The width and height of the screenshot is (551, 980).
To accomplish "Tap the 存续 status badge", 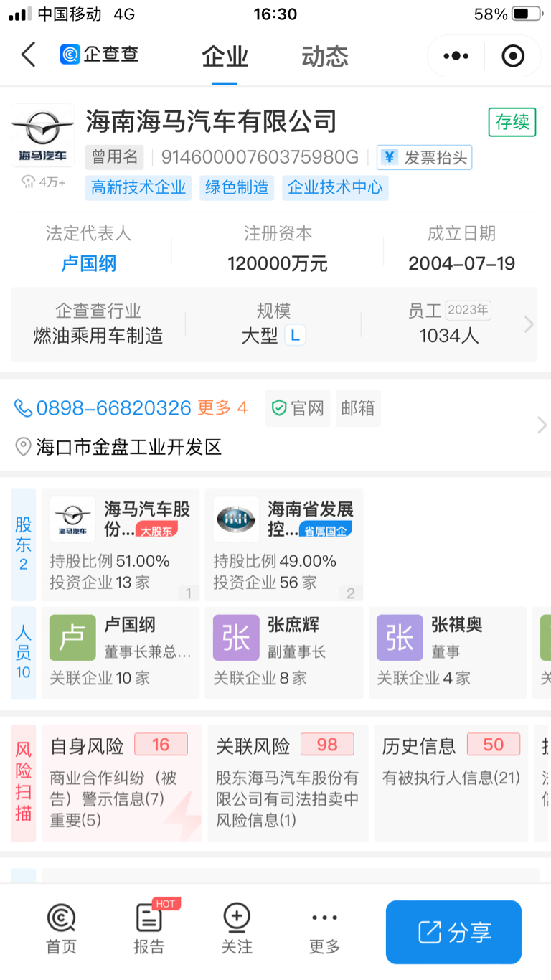I will pyautogui.click(x=512, y=122).
